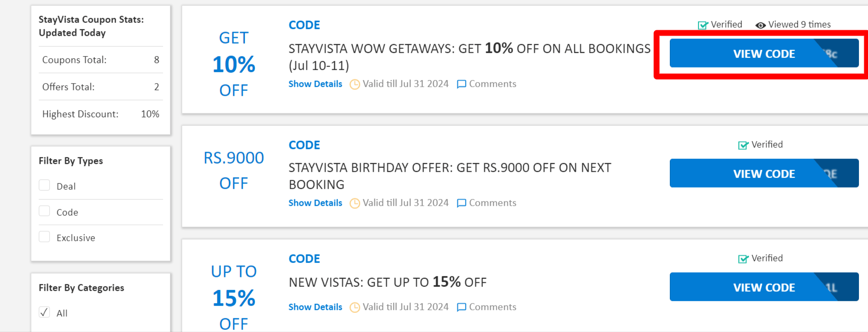Viewport: 868px width, 332px height.
Task: Check the Code filter checkbox
Action: click(45, 211)
